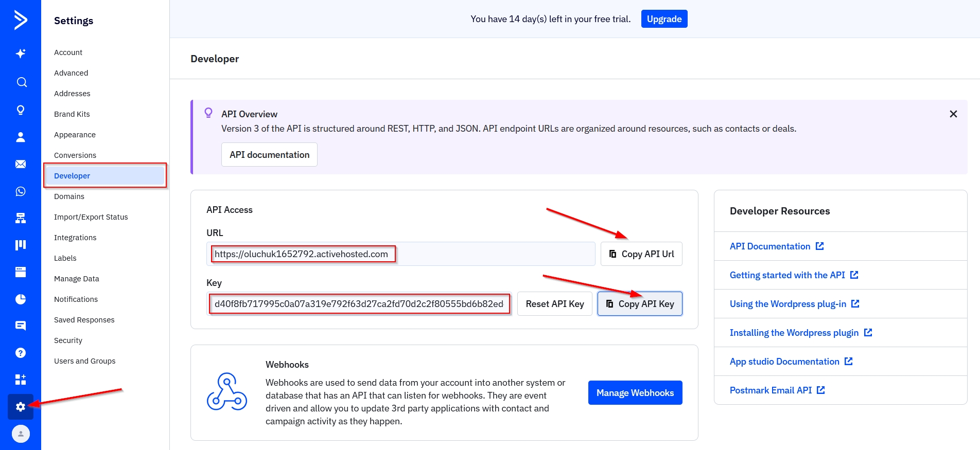The width and height of the screenshot is (980, 450).
Task: Open Manage Data settings
Action: coord(77,279)
